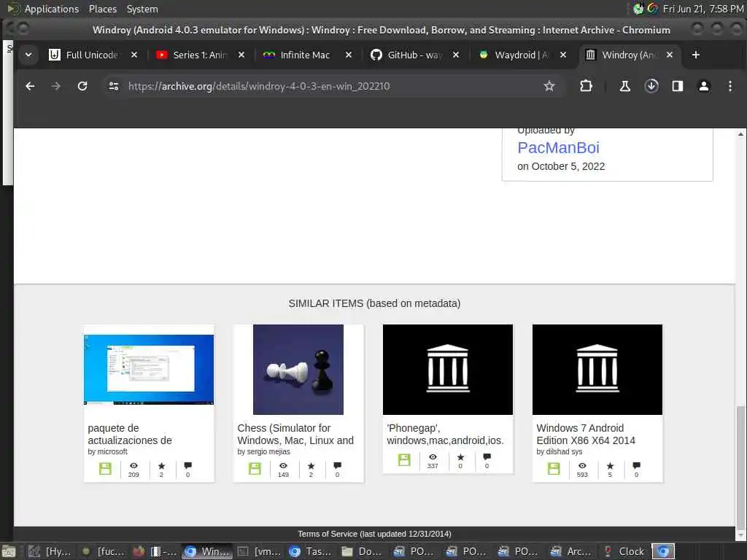The height and width of the screenshot is (560, 747).
Task: Open the System menu
Action: click(x=142, y=9)
